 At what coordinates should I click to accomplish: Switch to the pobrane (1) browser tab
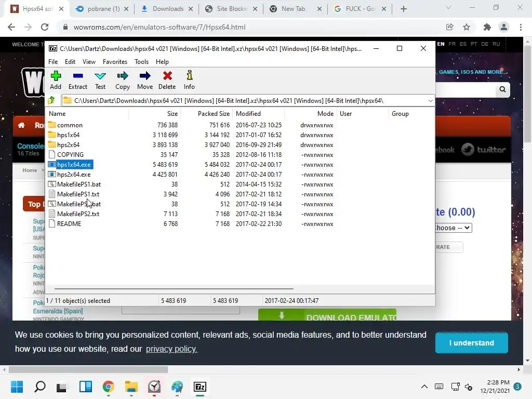click(x=102, y=9)
